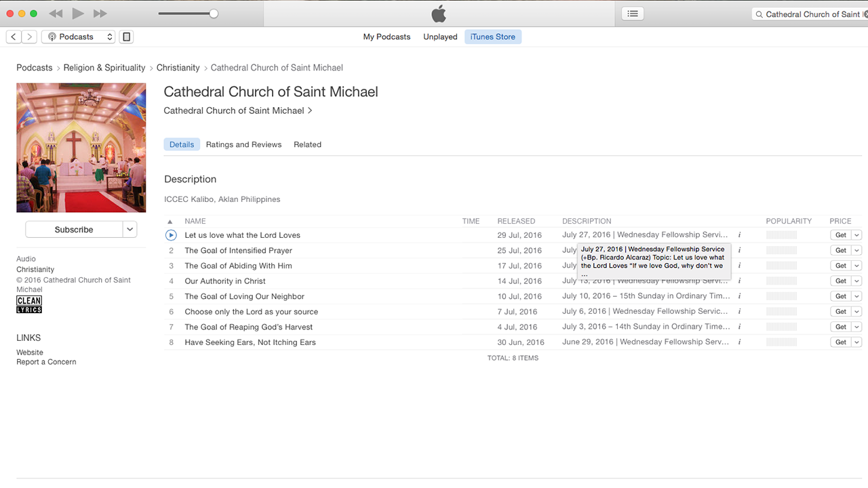
Task: Click the podcast cover artwork
Action: point(81,148)
